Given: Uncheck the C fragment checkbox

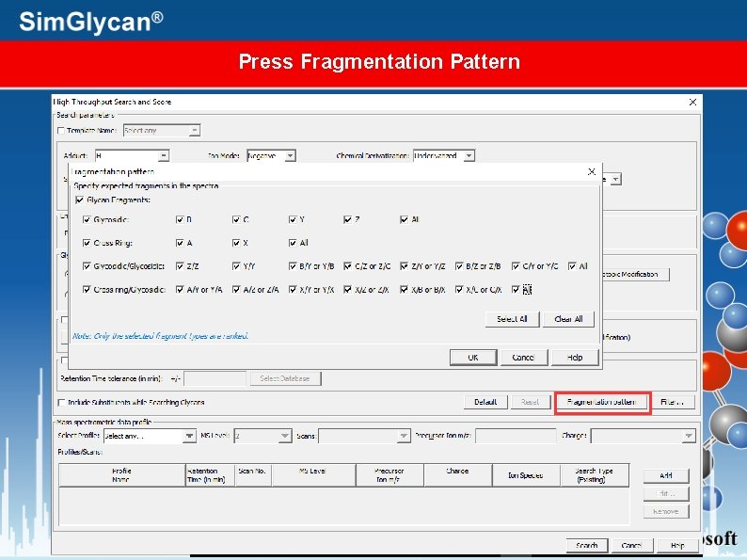Looking at the screenshot, I should coord(236,219).
